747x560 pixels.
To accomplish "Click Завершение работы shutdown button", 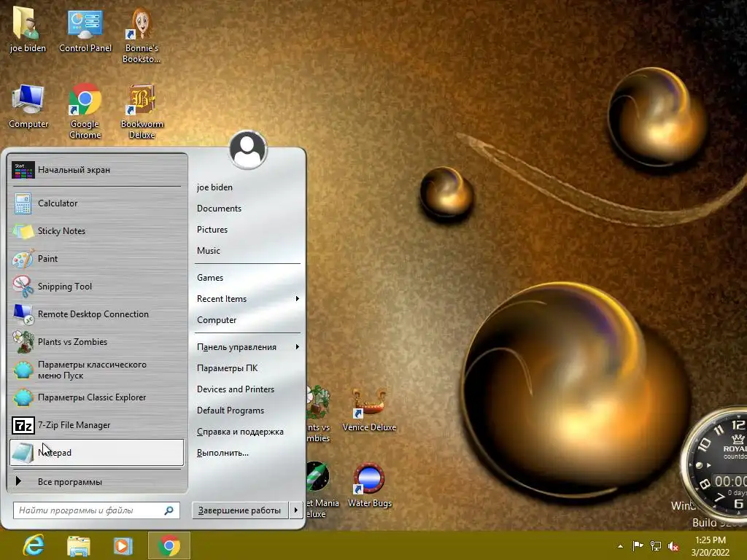I will coord(239,510).
